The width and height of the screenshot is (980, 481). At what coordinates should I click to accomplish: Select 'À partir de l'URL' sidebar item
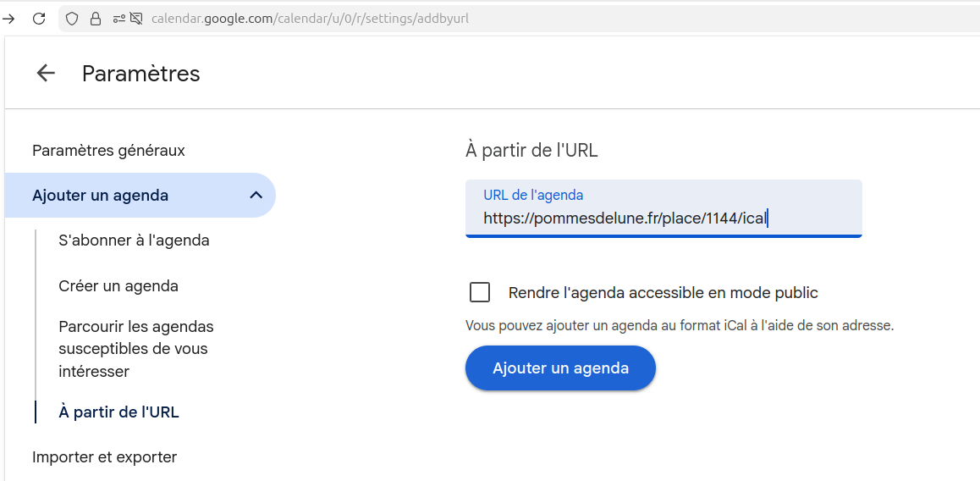[118, 412]
